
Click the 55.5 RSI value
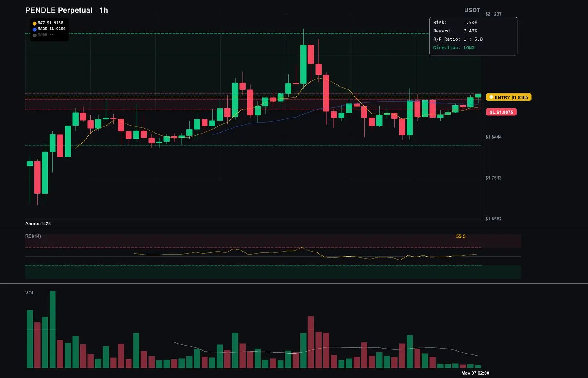461,236
